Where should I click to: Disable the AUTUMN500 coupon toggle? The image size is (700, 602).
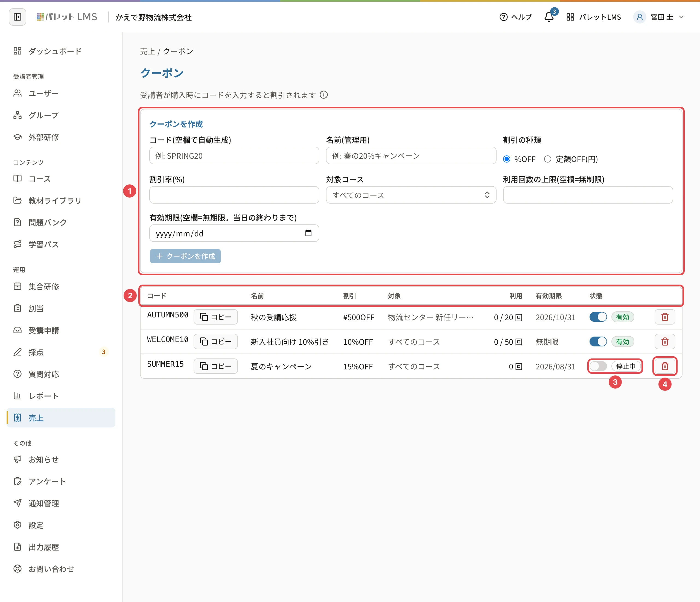598,317
